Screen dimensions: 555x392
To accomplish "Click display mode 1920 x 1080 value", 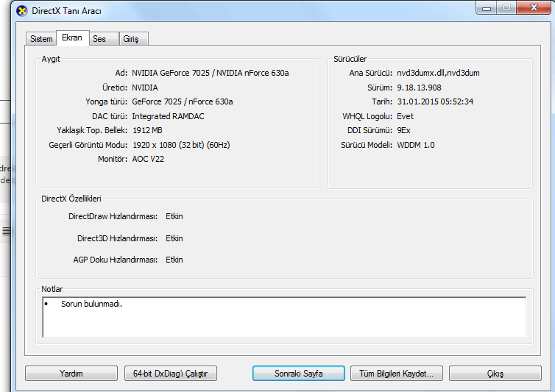I will pos(181,145).
